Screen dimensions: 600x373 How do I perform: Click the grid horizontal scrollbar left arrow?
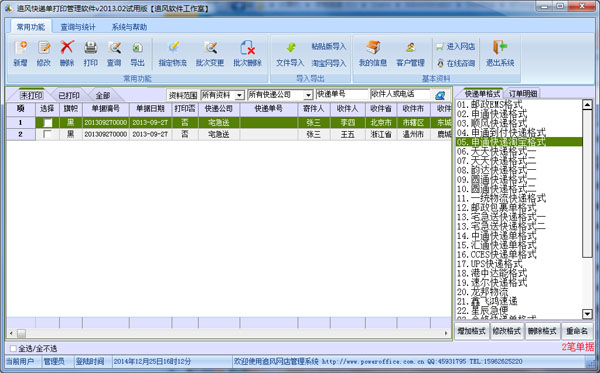click(11, 334)
